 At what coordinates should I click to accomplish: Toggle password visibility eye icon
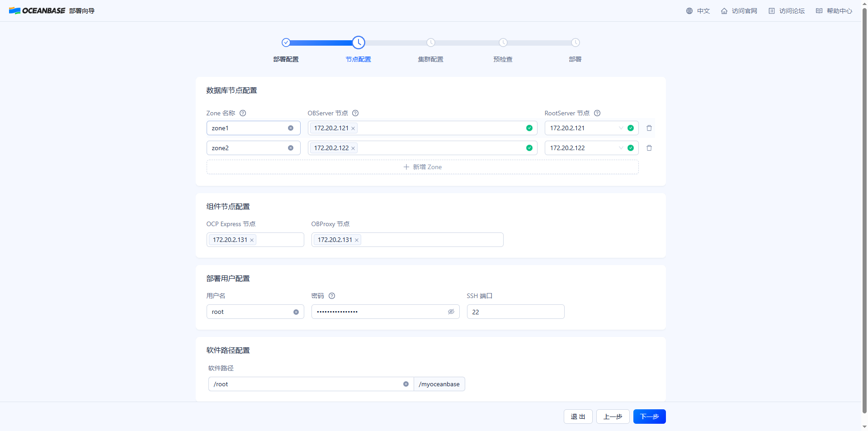(451, 312)
